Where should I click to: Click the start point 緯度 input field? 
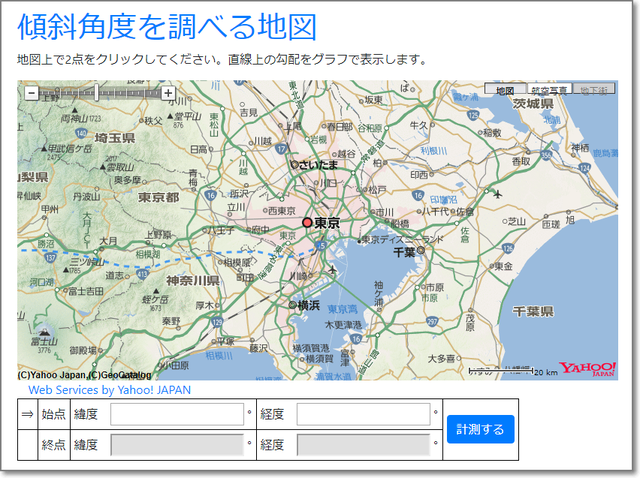pos(177,414)
